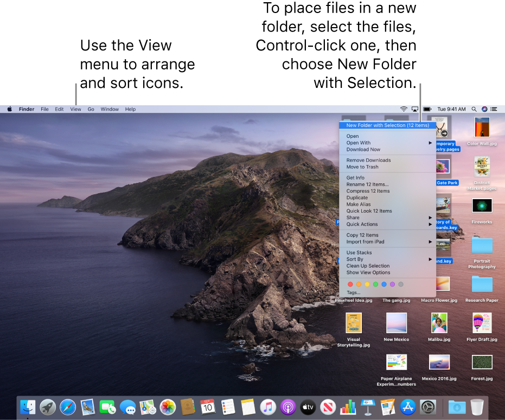
Task: Choose New Folder with Selection (12 Items)
Action: point(387,125)
